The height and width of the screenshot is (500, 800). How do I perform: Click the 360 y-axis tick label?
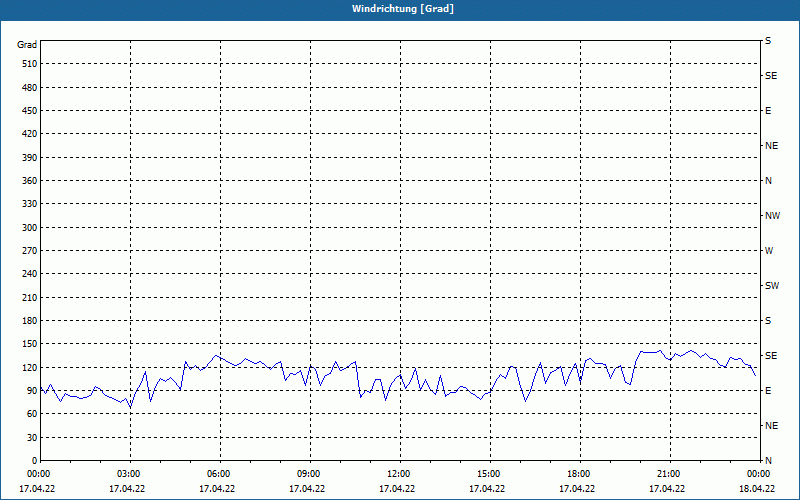coord(30,181)
